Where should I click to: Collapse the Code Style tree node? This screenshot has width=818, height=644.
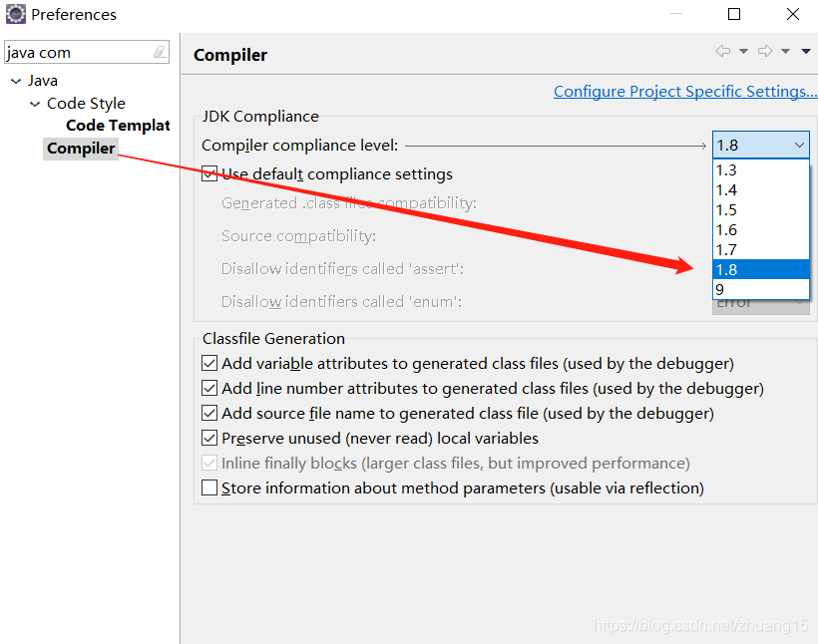coord(35,104)
